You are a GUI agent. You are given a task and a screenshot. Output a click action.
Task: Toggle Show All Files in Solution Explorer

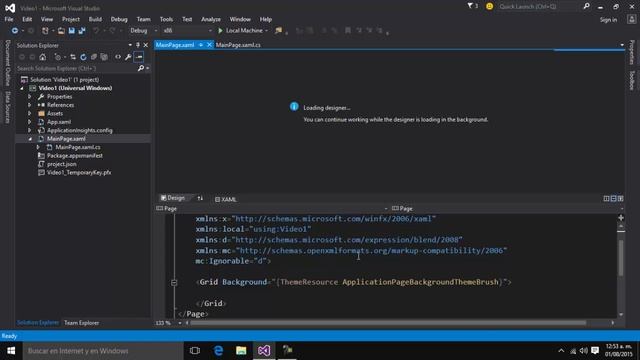click(104, 57)
